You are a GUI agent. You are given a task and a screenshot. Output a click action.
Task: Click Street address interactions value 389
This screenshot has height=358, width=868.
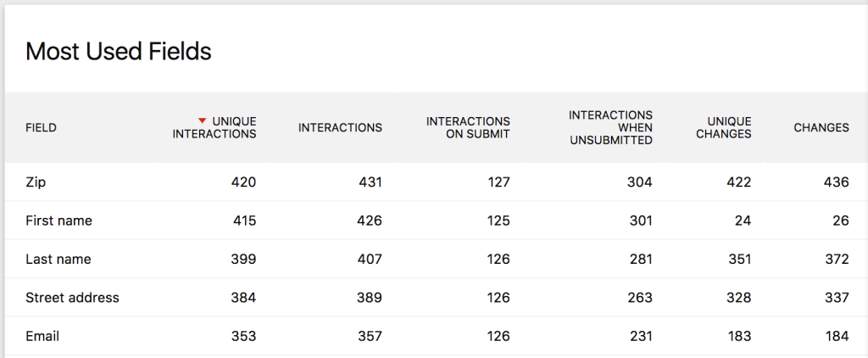tap(370, 298)
